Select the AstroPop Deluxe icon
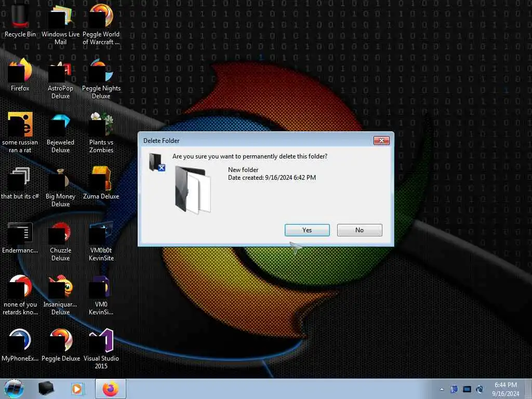 pyautogui.click(x=60, y=79)
